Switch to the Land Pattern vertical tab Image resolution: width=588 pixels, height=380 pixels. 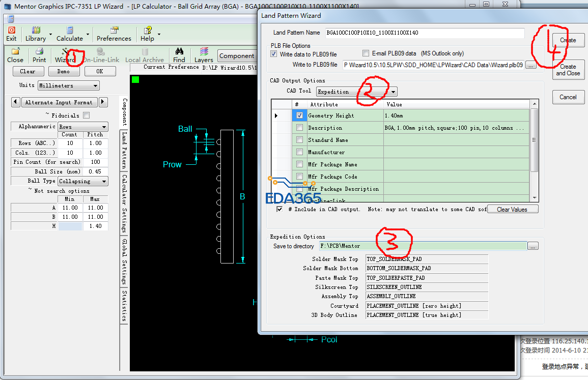[x=124, y=151]
